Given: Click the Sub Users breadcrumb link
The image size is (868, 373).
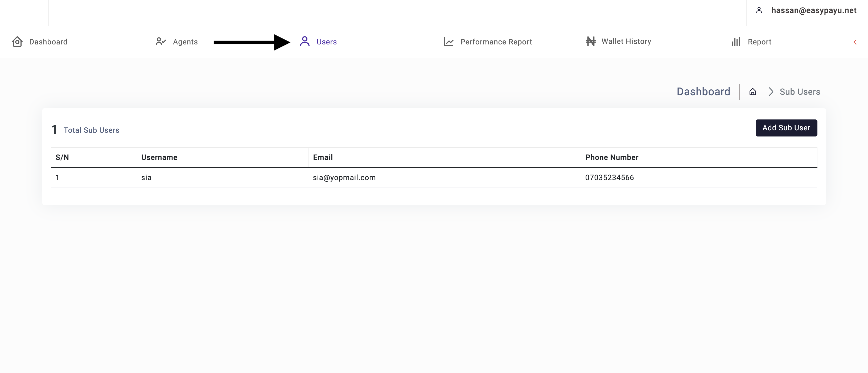Looking at the screenshot, I should pos(800,92).
